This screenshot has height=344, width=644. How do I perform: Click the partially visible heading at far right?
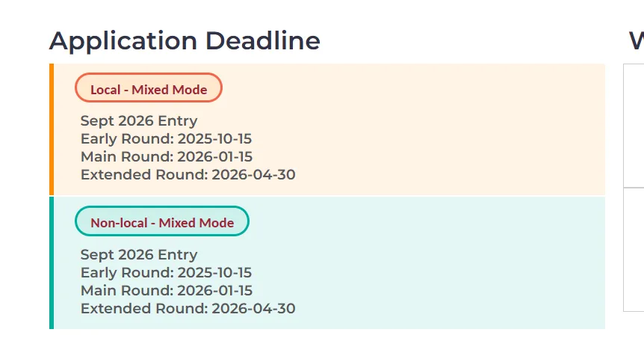pos(636,41)
